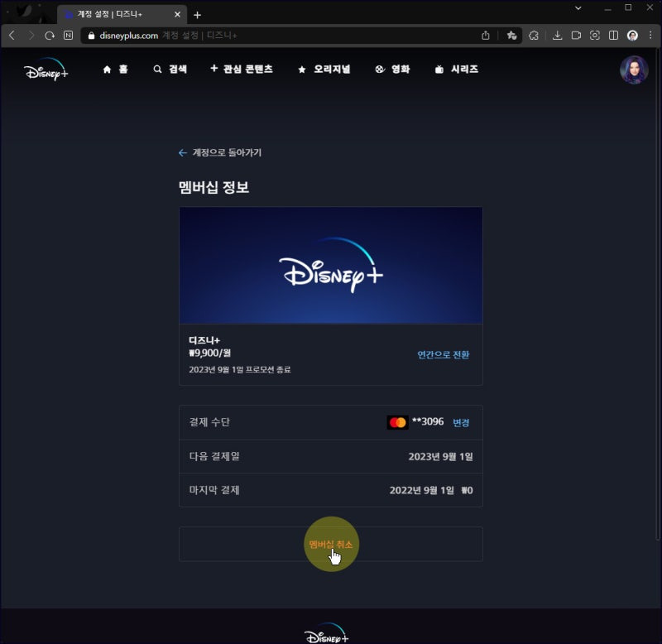Image resolution: width=662 pixels, height=644 pixels.
Task: Open 시리즈 series menu
Action: pyautogui.click(x=457, y=70)
